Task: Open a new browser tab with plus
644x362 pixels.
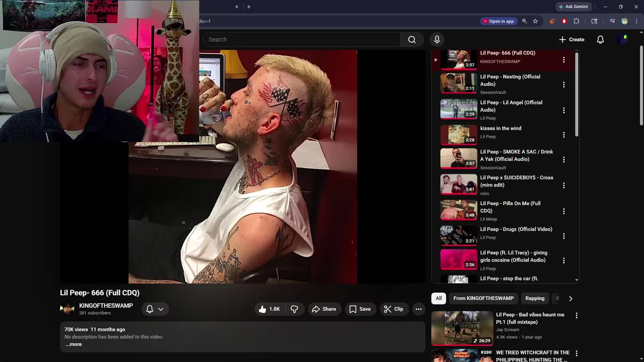Action: (249, 7)
